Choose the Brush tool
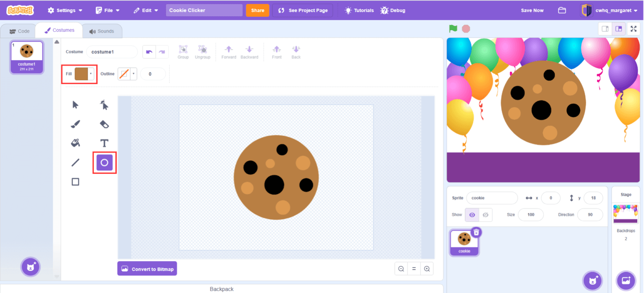Screen dimensions: 644x293 (75, 124)
